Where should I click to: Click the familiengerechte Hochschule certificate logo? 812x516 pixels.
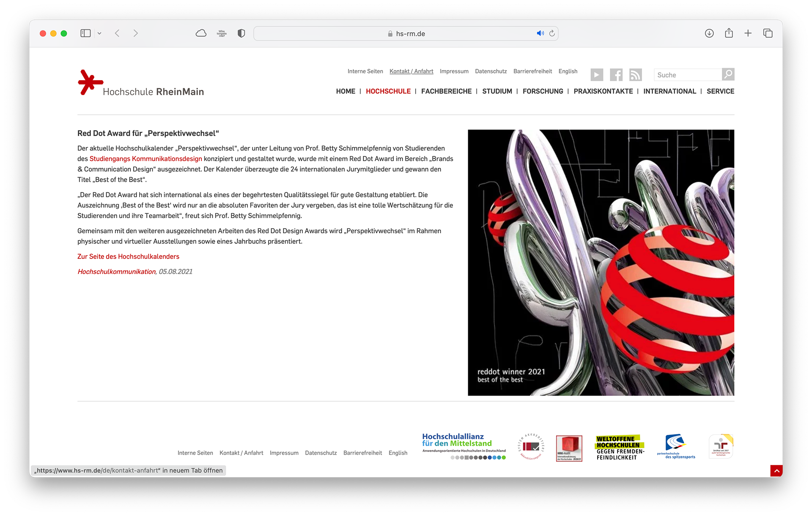(721, 446)
